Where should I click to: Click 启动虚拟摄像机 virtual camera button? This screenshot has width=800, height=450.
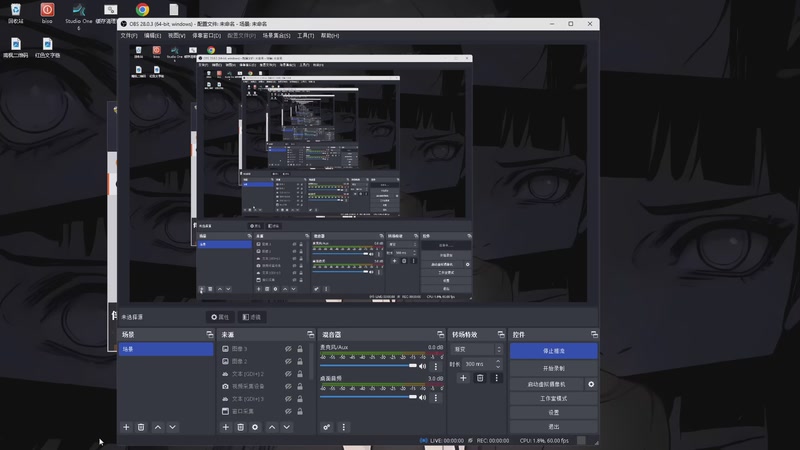tap(546, 384)
